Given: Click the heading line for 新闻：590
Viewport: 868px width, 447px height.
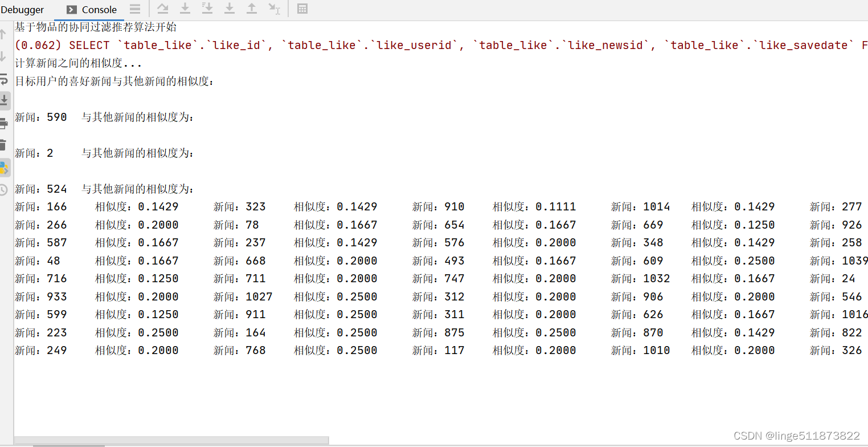Looking at the screenshot, I should pyautogui.click(x=105, y=117).
